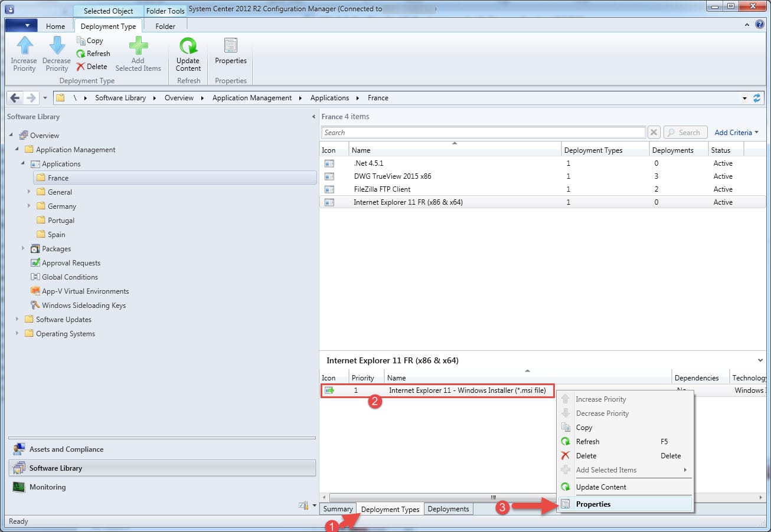The height and width of the screenshot is (532, 771).
Task: Click the Update Content ribbon icon
Action: 188,46
